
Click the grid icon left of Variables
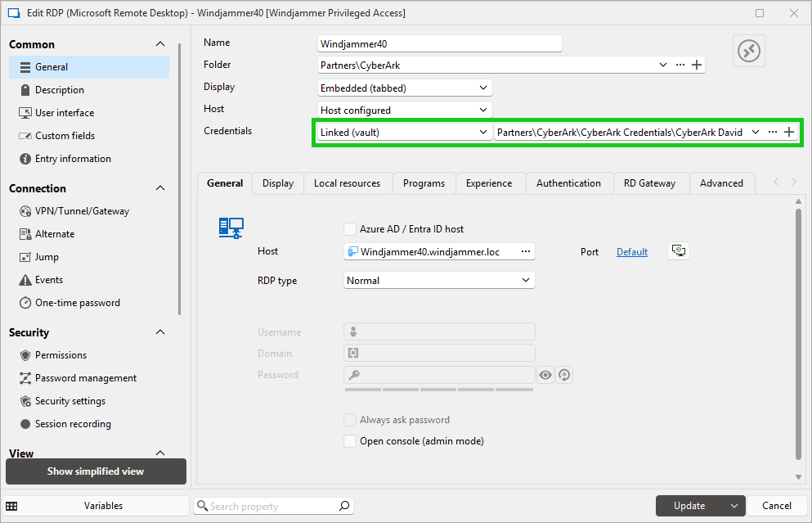coord(11,506)
